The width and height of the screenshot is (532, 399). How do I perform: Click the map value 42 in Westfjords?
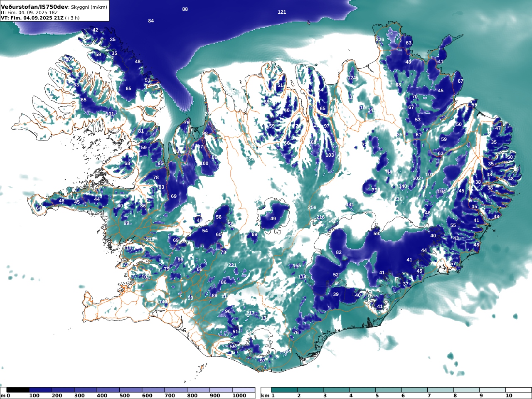point(95,30)
